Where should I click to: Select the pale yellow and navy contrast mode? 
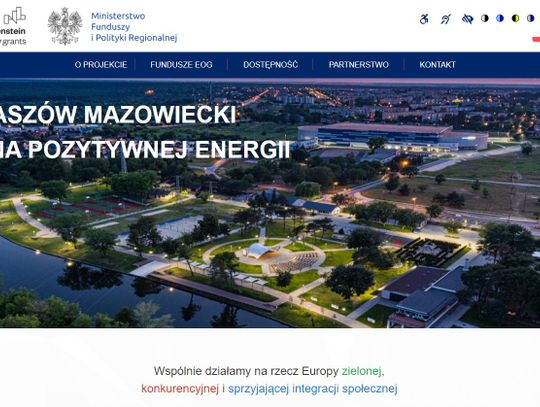pyautogui.click(x=531, y=18)
